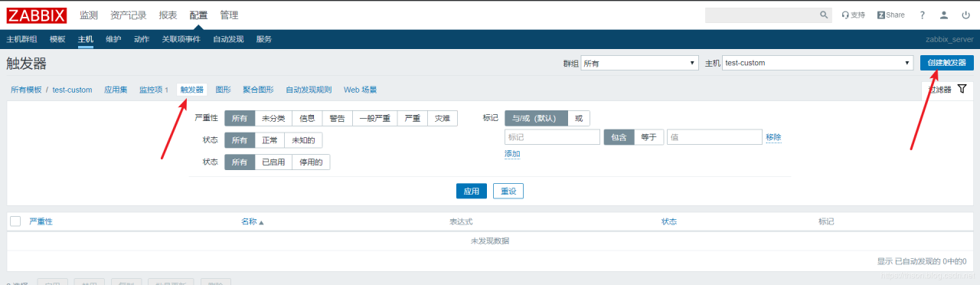The height and width of the screenshot is (285, 980).
Task: Click the ZABBIX logo
Action: point(36,15)
